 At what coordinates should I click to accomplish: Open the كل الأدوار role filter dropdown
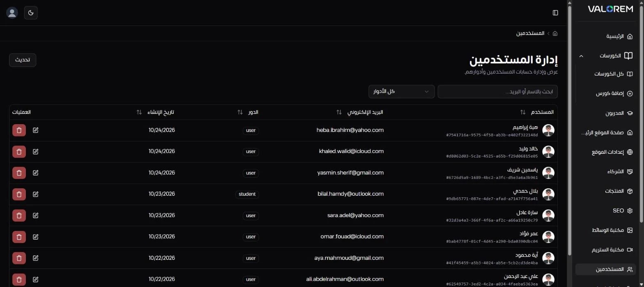(401, 91)
